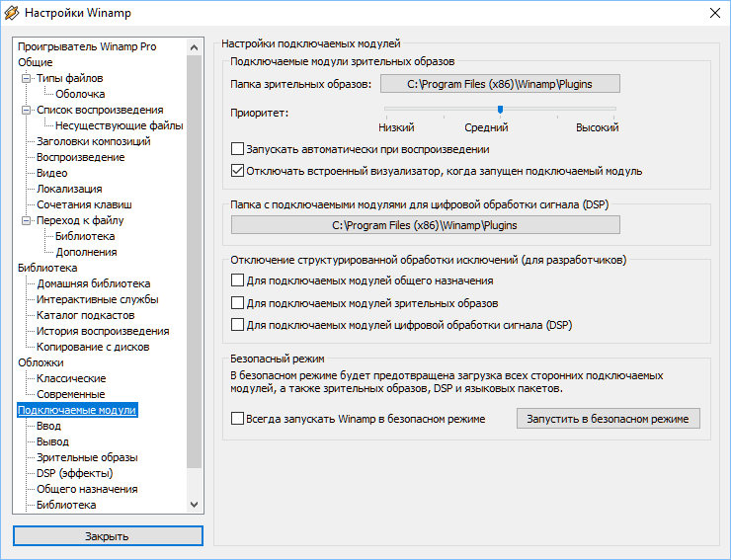Tick "Всегда запускать Winamp в безопасном режиме"
This screenshot has height=560, width=731.
pyautogui.click(x=237, y=419)
